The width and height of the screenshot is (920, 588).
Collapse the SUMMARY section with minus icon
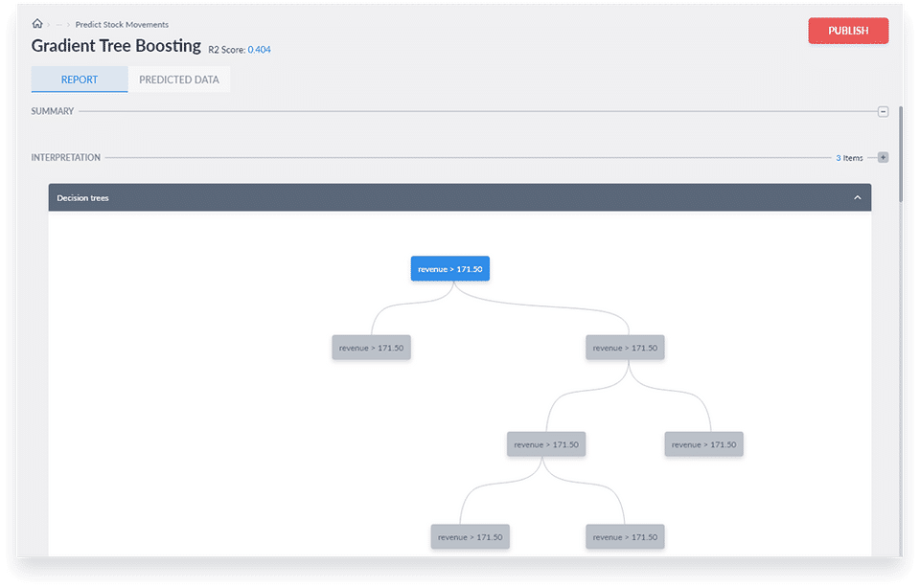coord(883,111)
